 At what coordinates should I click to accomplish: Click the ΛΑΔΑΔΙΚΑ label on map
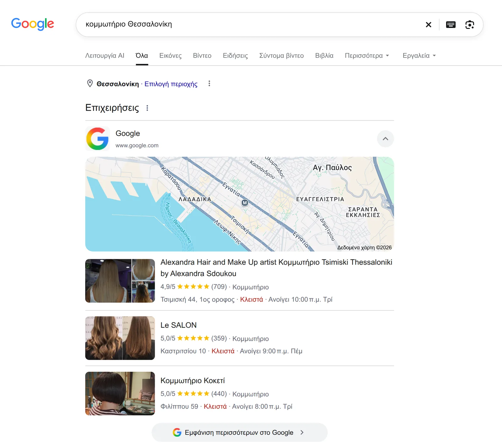[195, 199]
